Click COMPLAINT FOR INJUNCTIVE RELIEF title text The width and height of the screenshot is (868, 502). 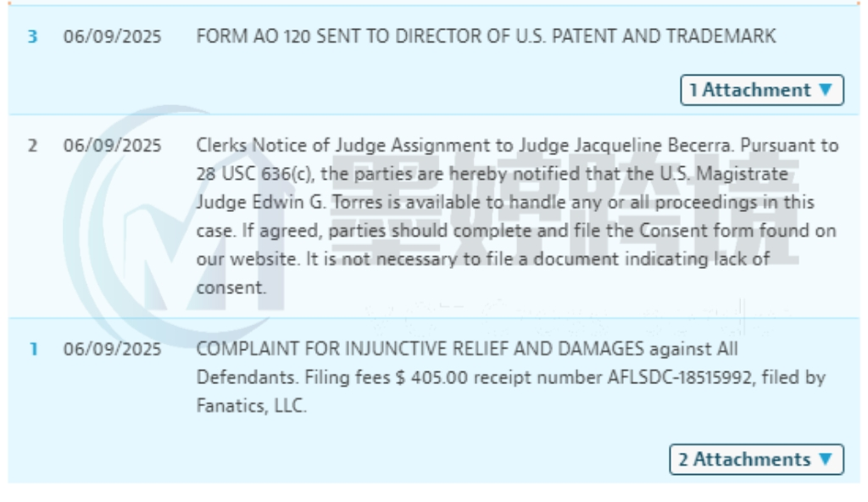tap(420, 349)
